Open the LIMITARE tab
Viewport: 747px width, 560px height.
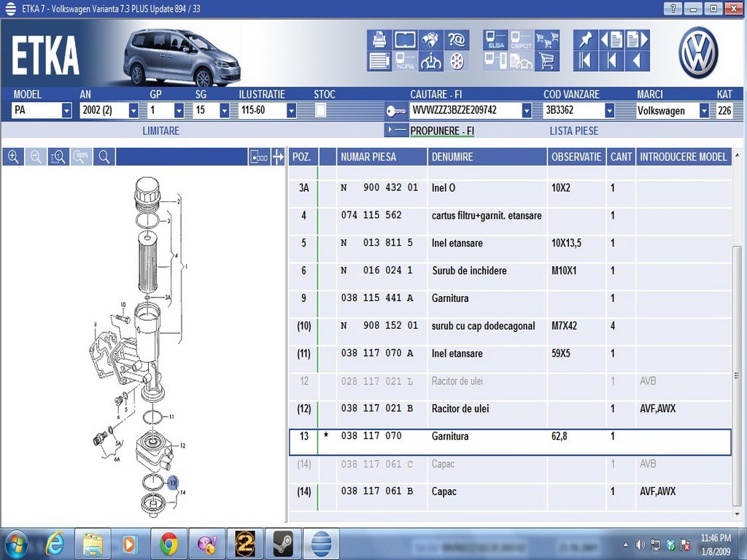coord(161,131)
